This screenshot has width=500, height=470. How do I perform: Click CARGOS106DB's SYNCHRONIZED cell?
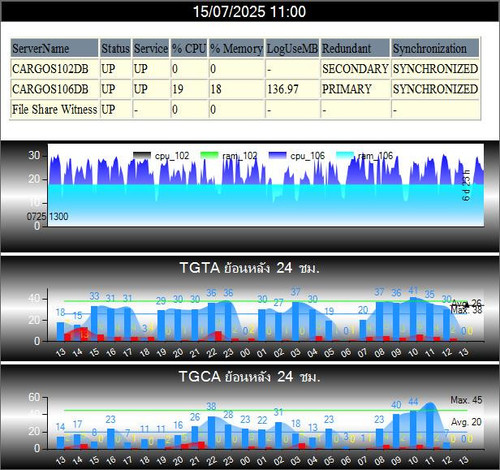(435, 89)
